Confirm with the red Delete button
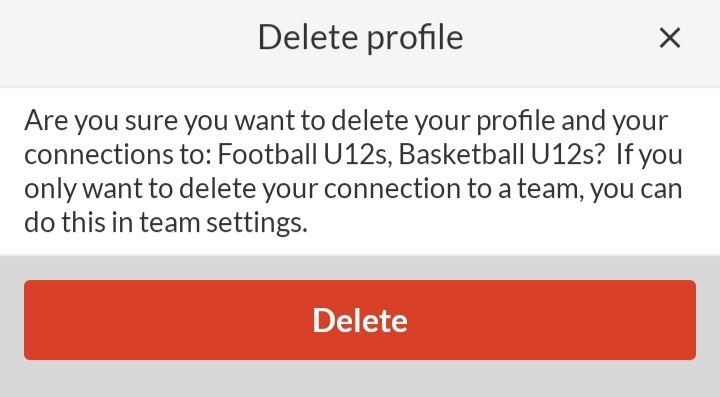This screenshot has height=397, width=720. pyautogui.click(x=360, y=320)
